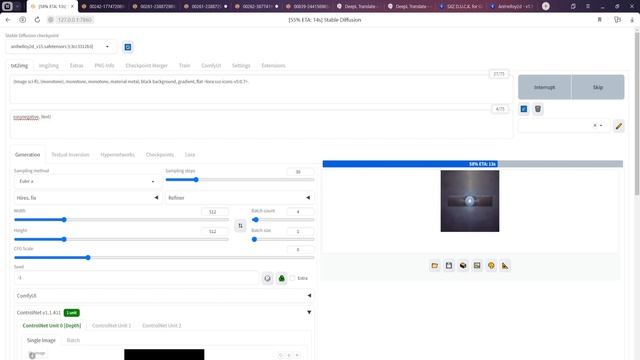Click the Batch count slider

coord(283,220)
